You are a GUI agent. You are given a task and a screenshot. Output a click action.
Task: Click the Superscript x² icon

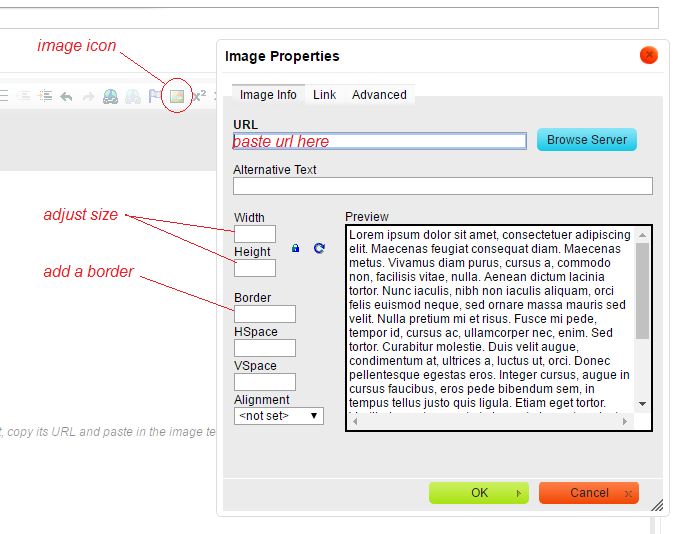click(x=198, y=96)
